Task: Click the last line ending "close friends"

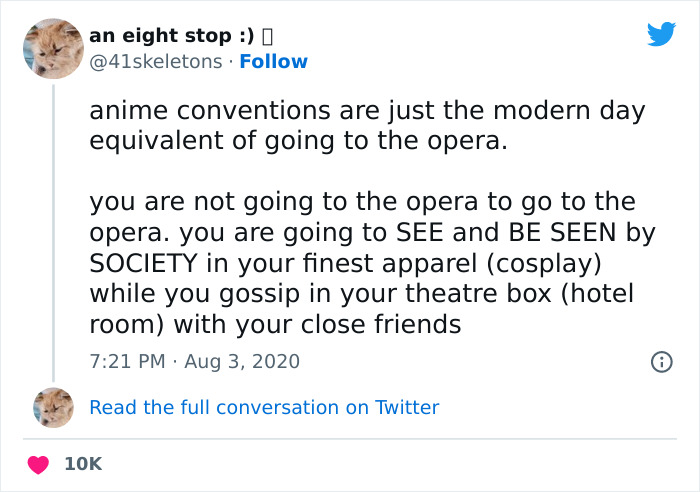Action: [x=275, y=324]
